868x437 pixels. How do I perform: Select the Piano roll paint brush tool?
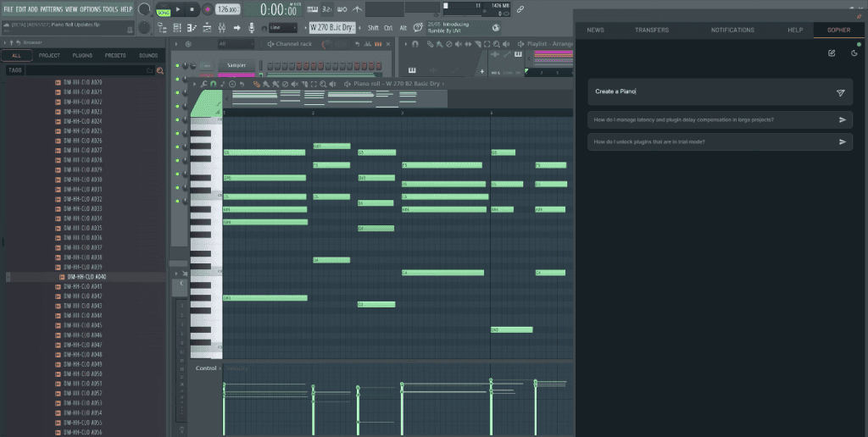point(265,84)
